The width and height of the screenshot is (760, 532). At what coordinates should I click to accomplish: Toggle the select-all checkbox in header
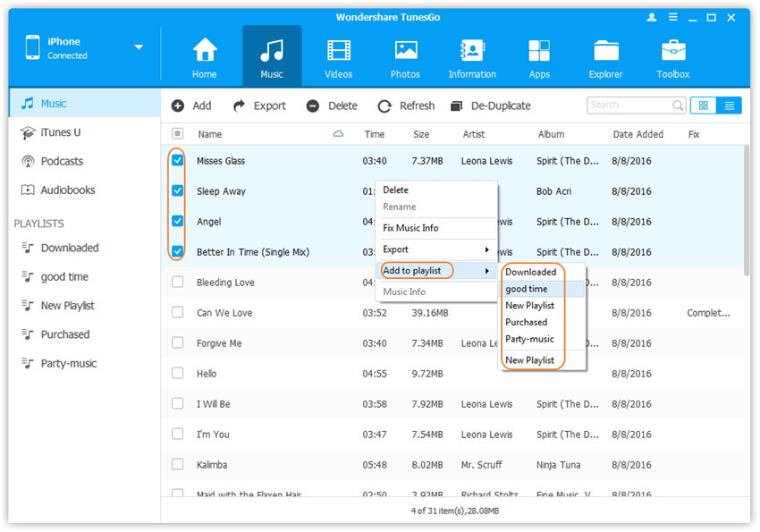(177, 133)
